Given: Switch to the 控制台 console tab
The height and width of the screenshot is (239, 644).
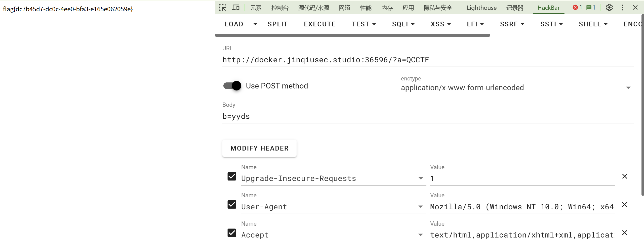Looking at the screenshot, I should click(280, 8).
